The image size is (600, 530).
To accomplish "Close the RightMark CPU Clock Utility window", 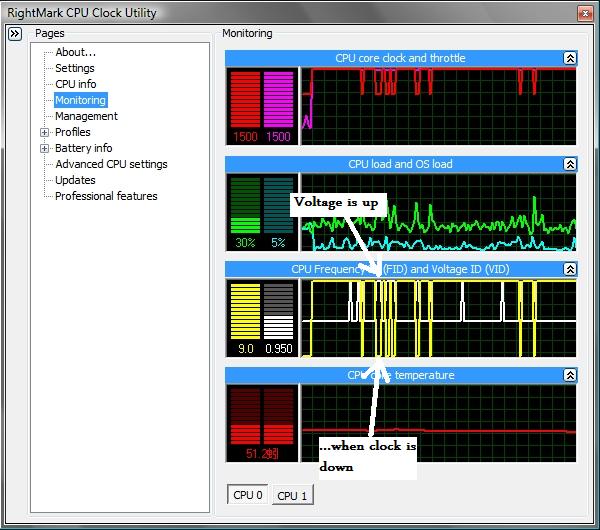I will click(x=585, y=14).
